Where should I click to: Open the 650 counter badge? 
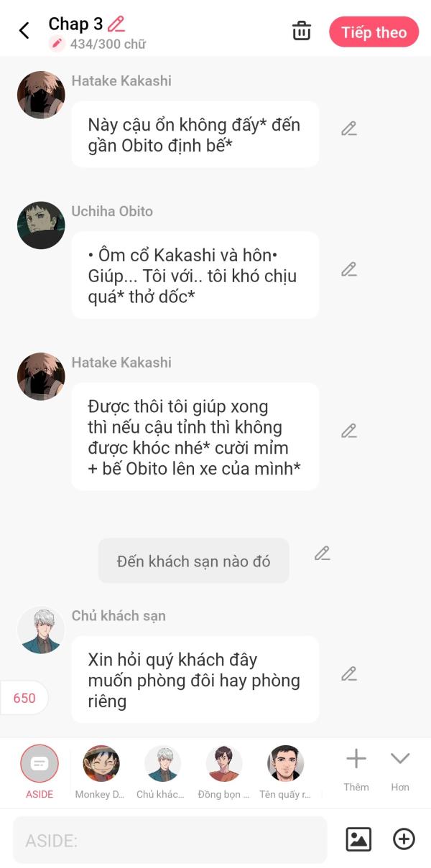24,698
